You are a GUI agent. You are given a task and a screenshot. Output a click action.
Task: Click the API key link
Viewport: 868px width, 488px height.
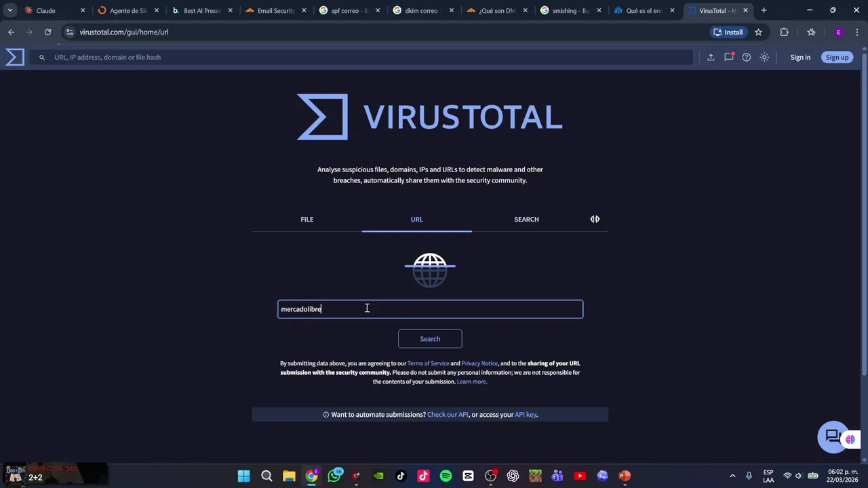[x=526, y=414]
